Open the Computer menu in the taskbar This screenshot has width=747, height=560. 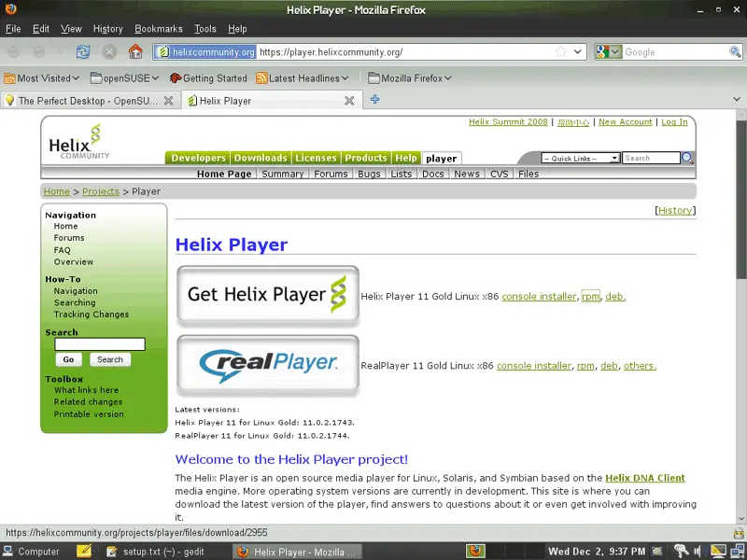click(31, 552)
